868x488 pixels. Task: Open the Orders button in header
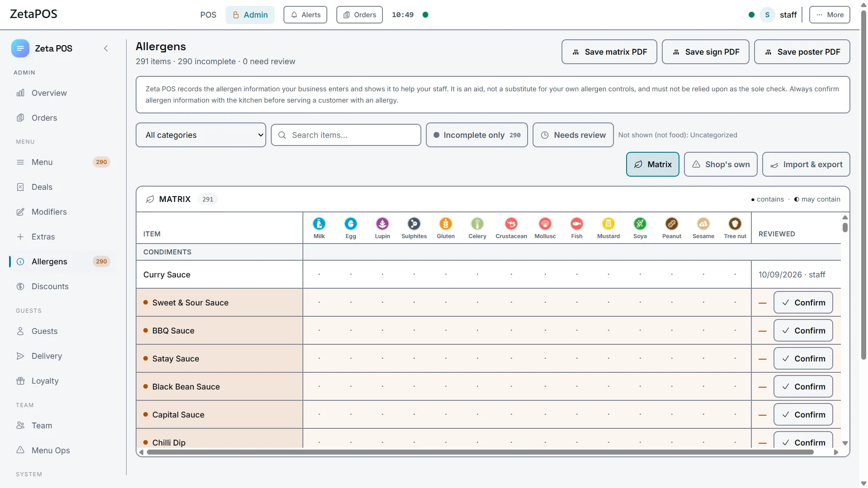coord(359,15)
